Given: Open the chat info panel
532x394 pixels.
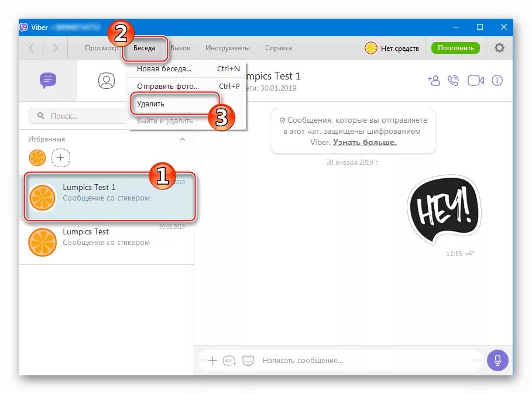Looking at the screenshot, I should coord(497,81).
